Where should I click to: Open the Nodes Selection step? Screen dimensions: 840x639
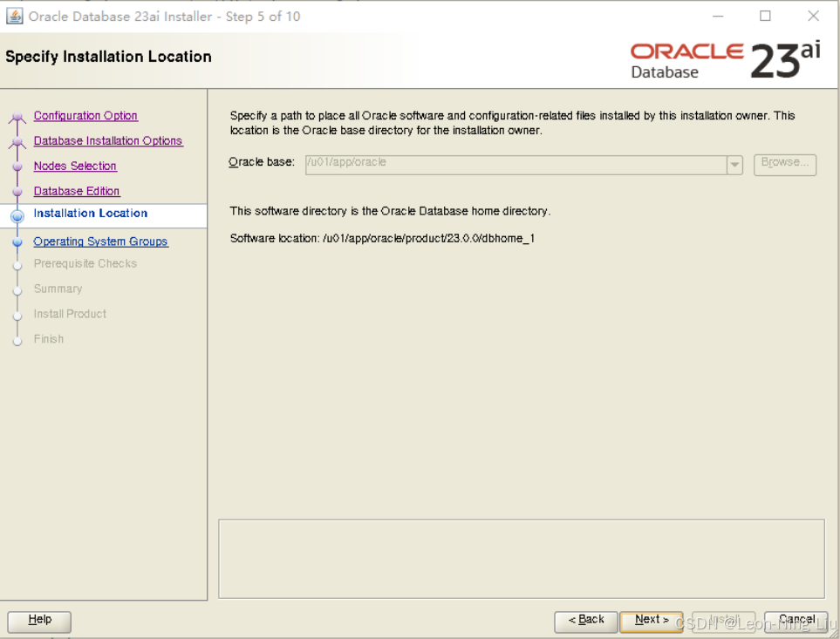pyautogui.click(x=75, y=166)
